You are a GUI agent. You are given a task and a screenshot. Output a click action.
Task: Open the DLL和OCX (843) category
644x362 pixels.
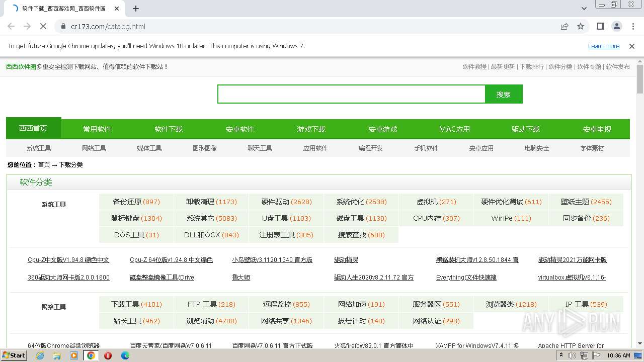pyautogui.click(x=211, y=235)
